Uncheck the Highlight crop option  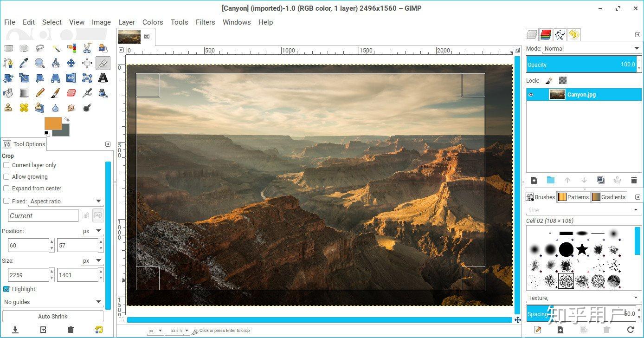(x=6, y=289)
